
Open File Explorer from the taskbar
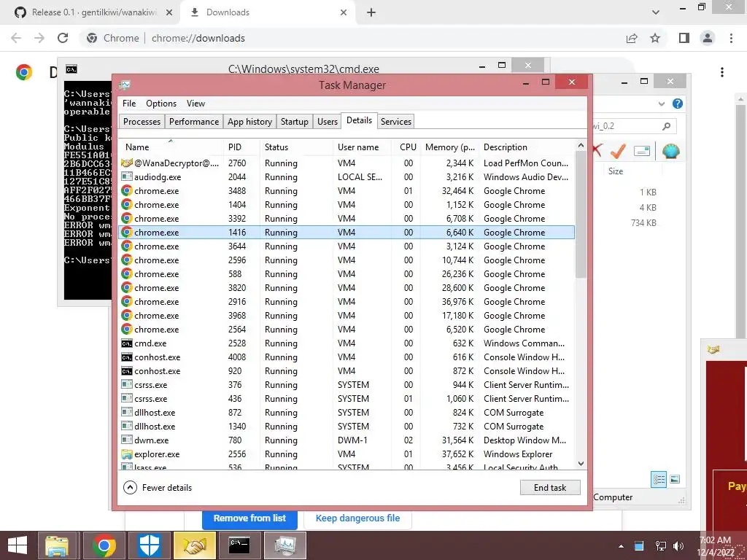[57, 545]
